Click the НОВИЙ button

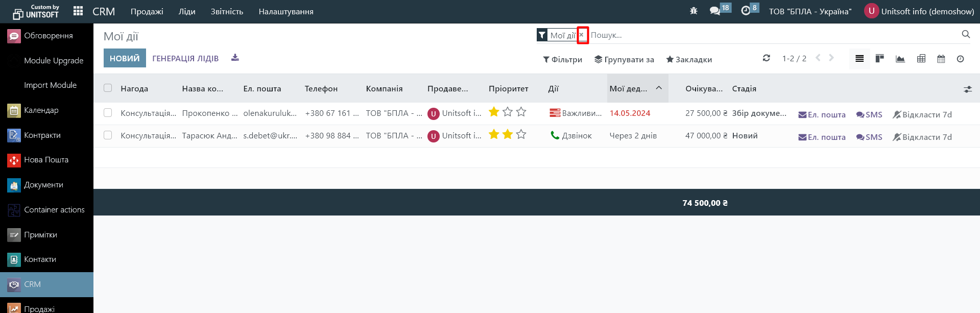coord(125,58)
